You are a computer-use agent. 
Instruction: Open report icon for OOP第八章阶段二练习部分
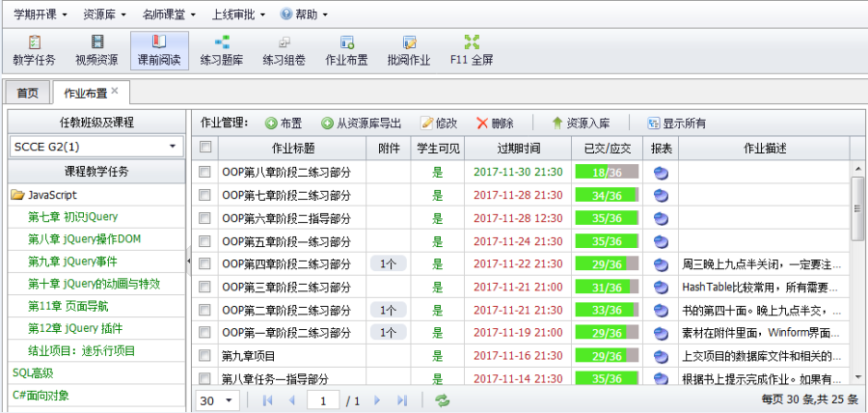[x=661, y=172]
